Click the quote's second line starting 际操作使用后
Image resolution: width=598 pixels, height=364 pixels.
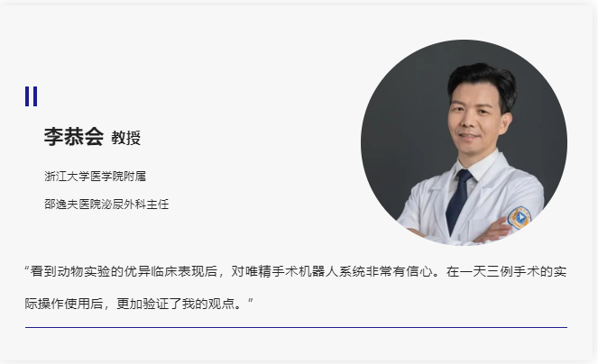(139, 304)
